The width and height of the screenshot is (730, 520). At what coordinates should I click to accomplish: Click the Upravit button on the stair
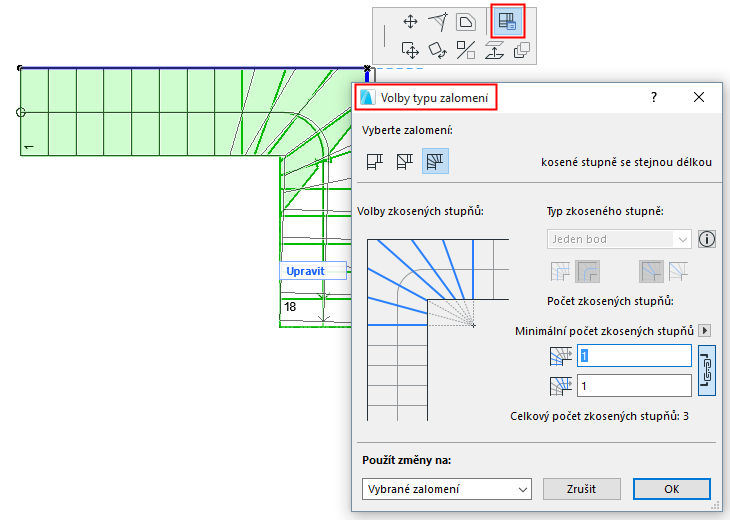pyautogui.click(x=313, y=271)
